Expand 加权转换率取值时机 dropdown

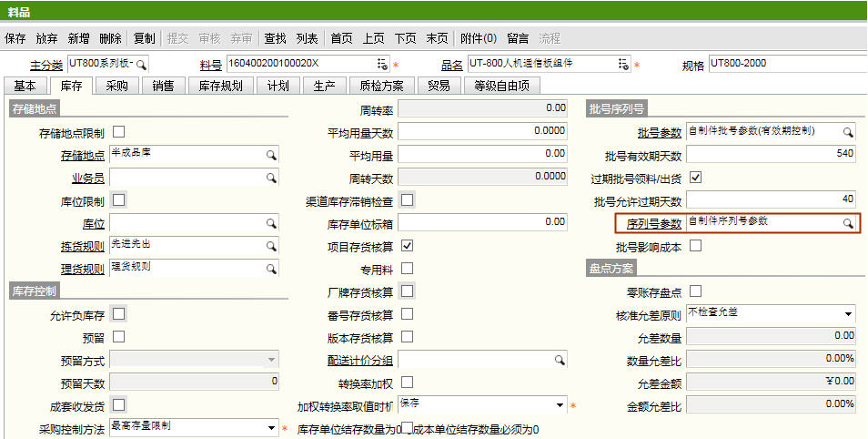[560, 404]
